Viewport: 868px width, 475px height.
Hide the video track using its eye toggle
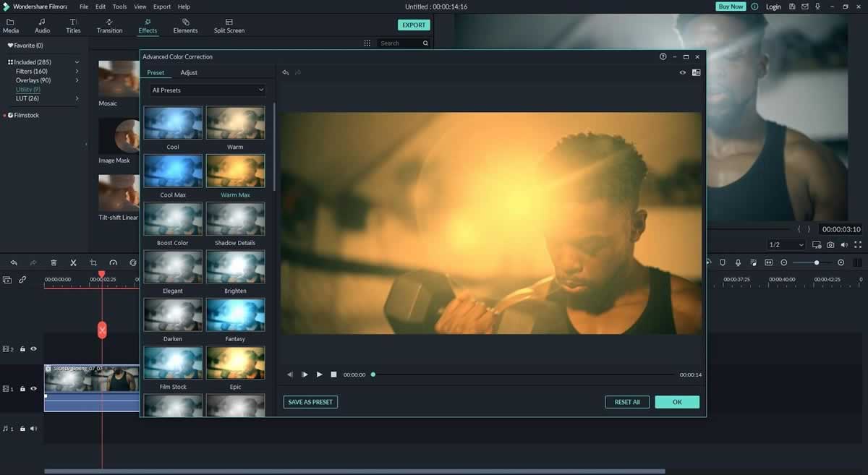[33, 388]
